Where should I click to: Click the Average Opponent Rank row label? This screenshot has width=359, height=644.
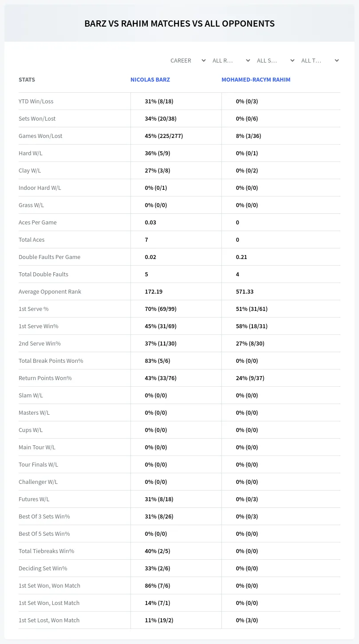[x=50, y=291]
